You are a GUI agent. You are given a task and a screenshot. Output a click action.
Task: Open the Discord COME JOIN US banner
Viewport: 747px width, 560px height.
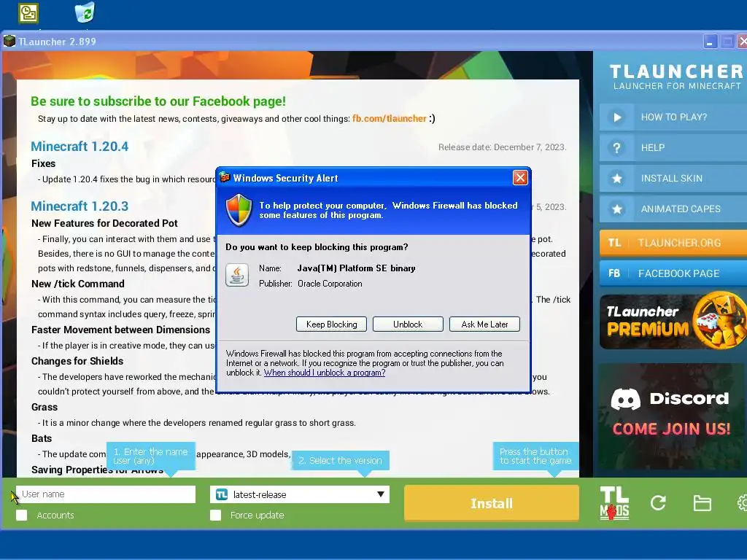(x=672, y=417)
